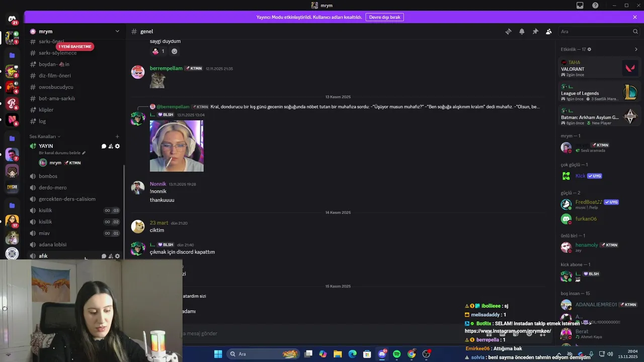The height and width of the screenshot is (362, 644).
Task: Click the heart reaction with count 1
Action: click(x=158, y=51)
